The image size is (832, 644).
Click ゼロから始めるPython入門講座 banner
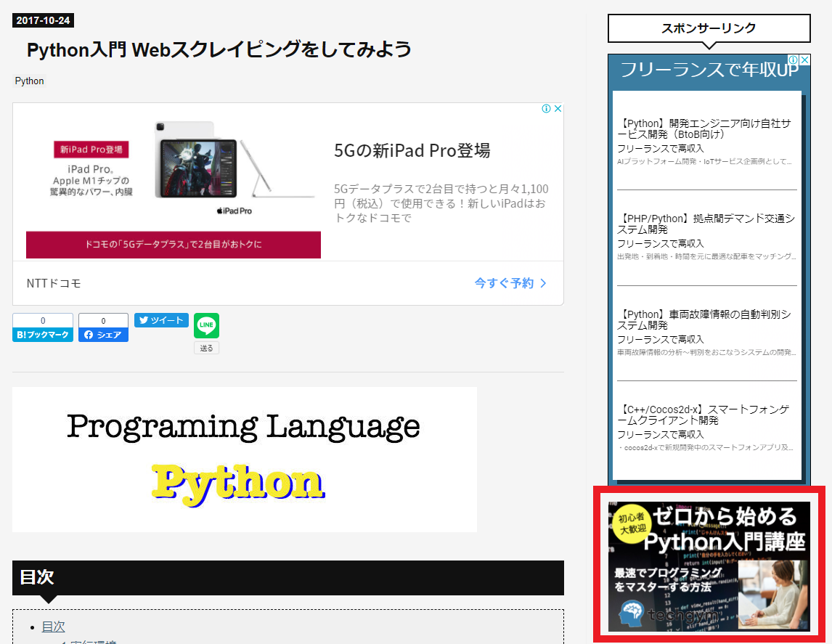pos(709,566)
